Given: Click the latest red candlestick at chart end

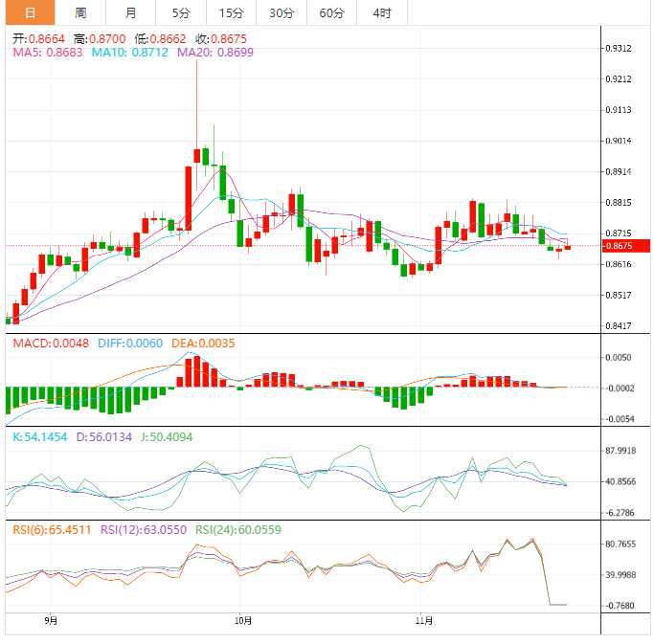Looking at the screenshot, I should coord(568,246).
